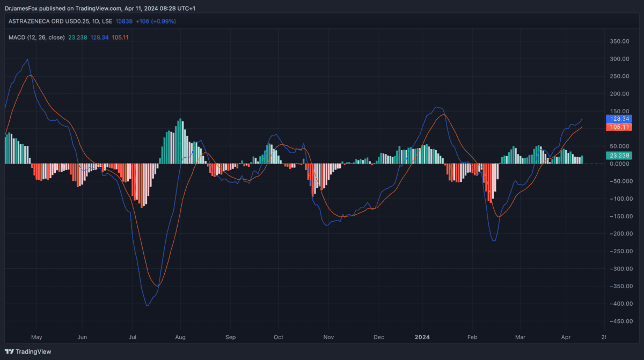Click the green 23.238 value in MACD legend
The image size is (644, 360).
coord(78,37)
